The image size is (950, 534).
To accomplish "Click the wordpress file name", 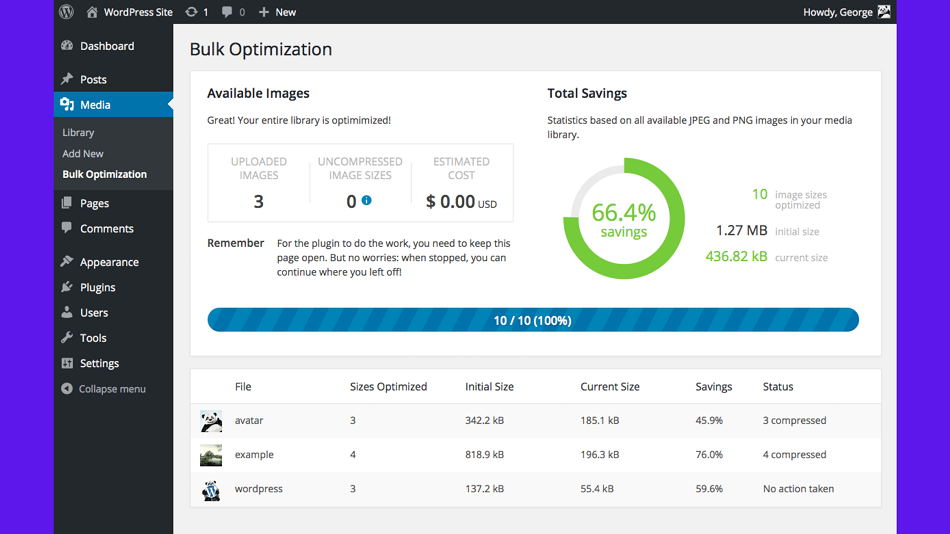I will click(x=259, y=489).
